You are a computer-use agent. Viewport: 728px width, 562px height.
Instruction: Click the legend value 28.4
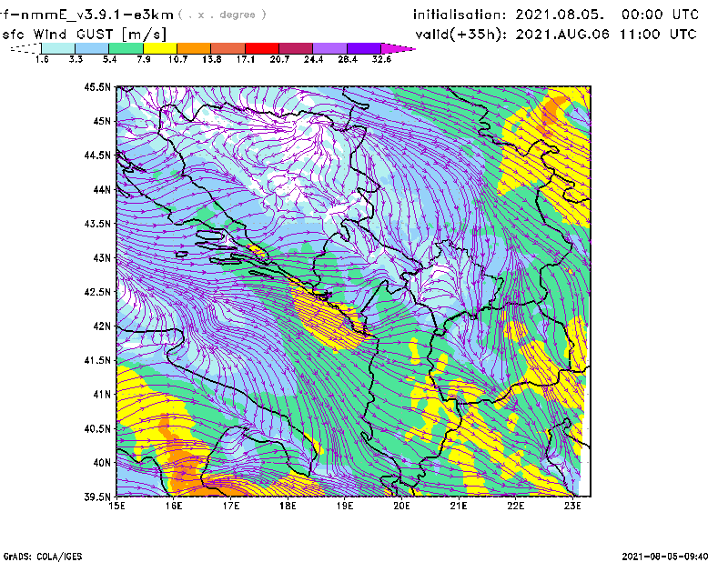click(x=348, y=59)
